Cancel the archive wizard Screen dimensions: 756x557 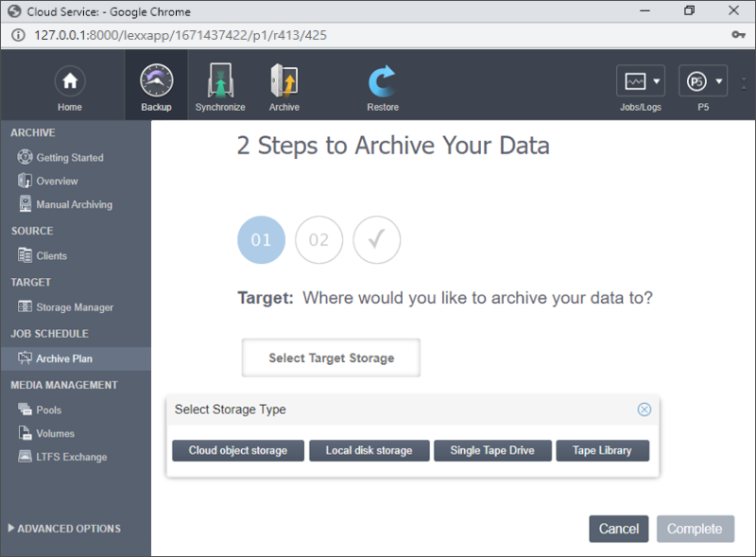click(619, 529)
